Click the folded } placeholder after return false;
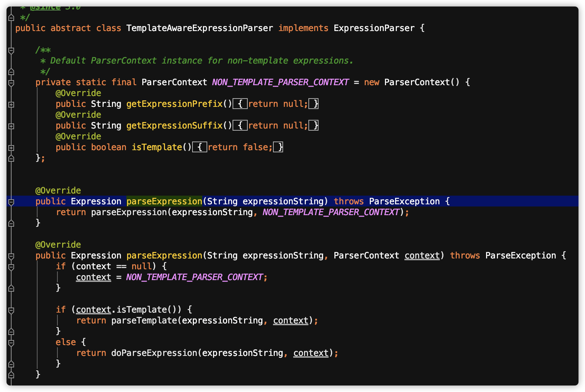The width and height of the screenshot is (585, 392). click(x=278, y=147)
